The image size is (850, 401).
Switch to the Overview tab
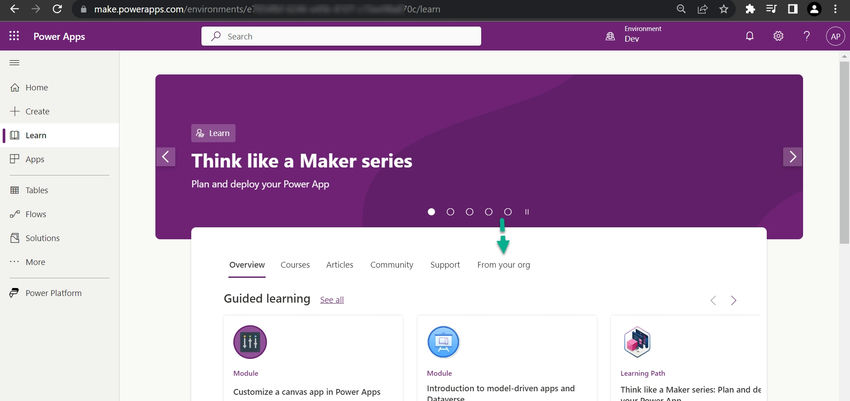pyautogui.click(x=247, y=265)
